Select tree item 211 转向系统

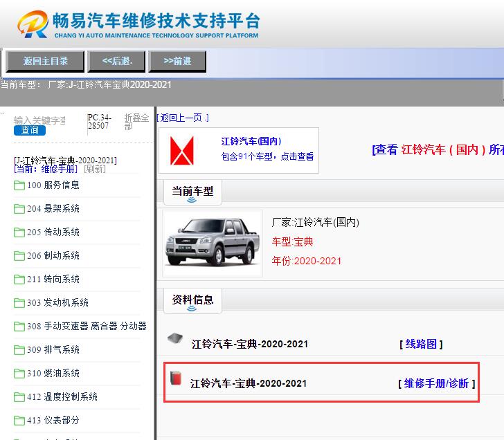click(x=53, y=279)
